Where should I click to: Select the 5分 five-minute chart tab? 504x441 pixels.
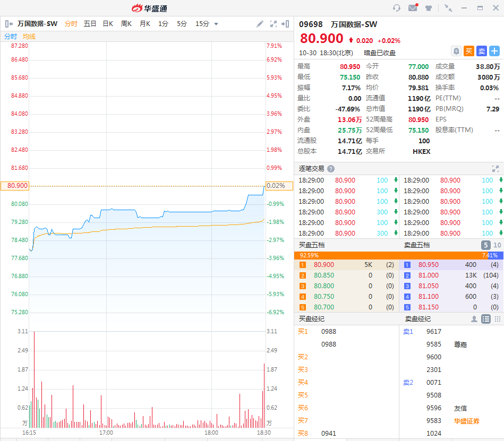coord(182,24)
